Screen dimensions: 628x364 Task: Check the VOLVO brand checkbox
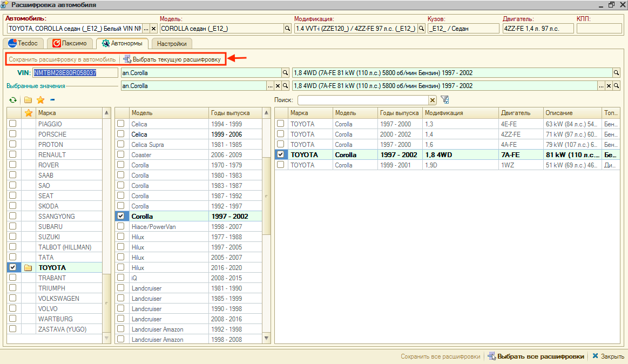coord(13,308)
